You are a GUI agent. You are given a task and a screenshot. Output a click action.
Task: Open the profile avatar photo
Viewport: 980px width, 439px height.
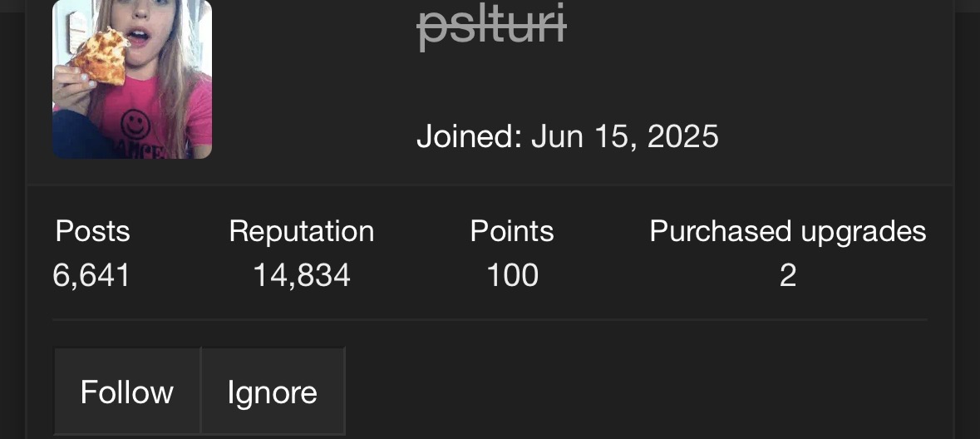(x=132, y=79)
